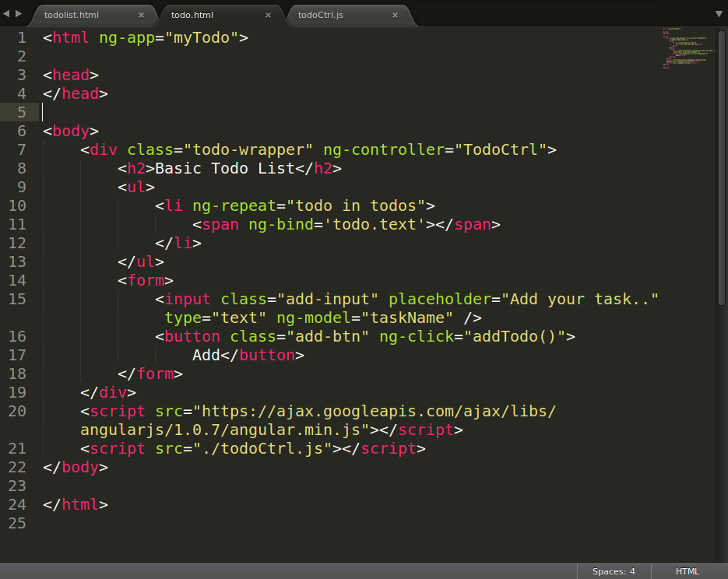The height and width of the screenshot is (579, 728).
Task: Click the closing form tag
Action: pos(150,374)
